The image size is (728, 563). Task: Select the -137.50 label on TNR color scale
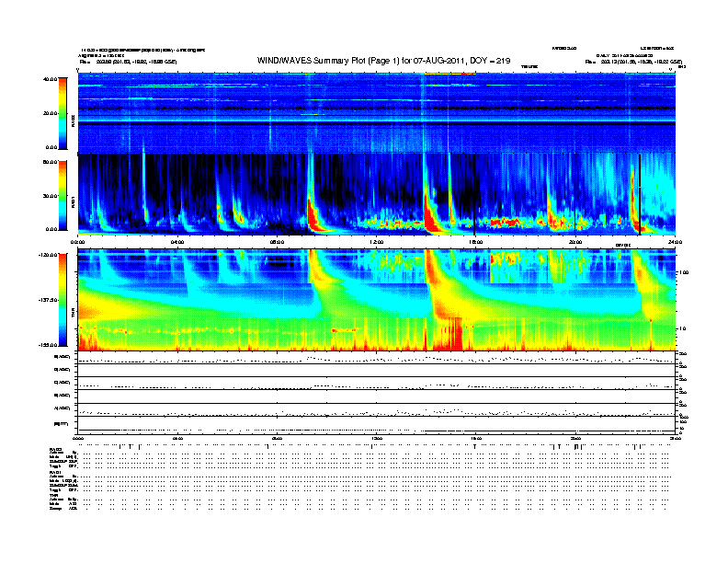48,300
